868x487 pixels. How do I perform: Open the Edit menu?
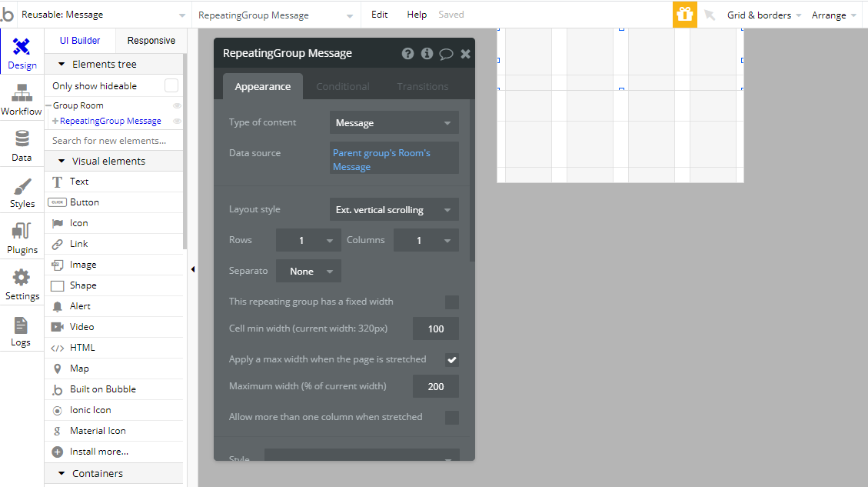379,15
